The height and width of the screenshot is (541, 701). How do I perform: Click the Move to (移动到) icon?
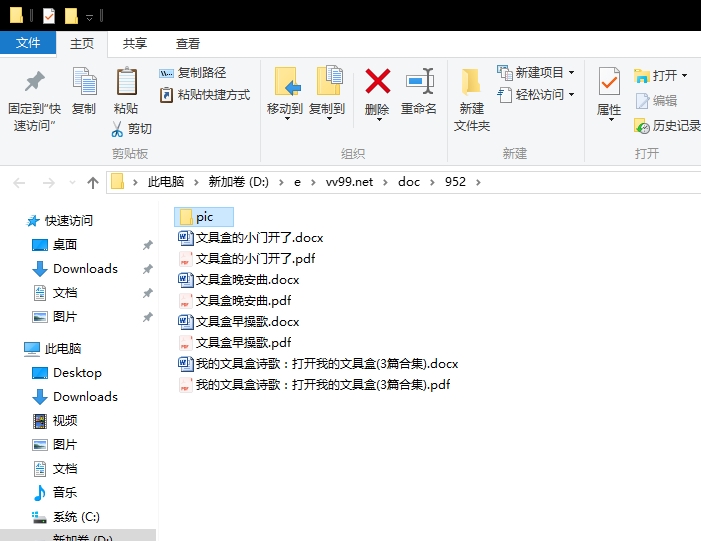click(x=287, y=81)
